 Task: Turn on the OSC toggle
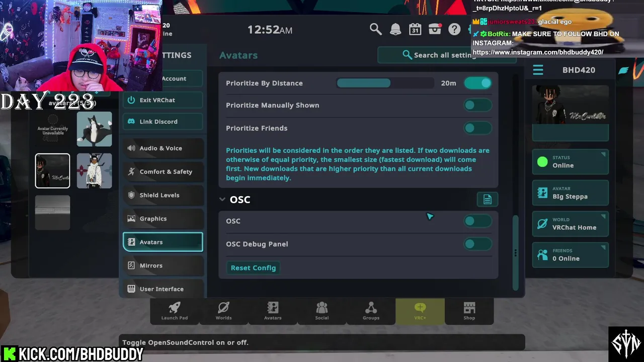pyautogui.click(x=477, y=221)
